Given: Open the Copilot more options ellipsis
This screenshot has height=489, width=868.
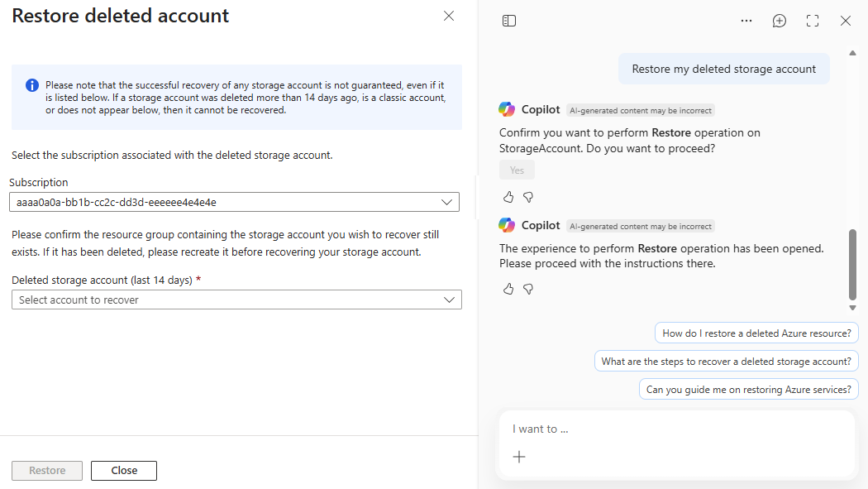Looking at the screenshot, I should (746, 21).
